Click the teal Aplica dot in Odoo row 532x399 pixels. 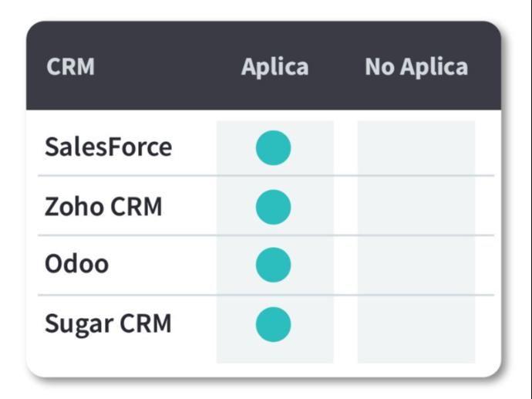273,265
